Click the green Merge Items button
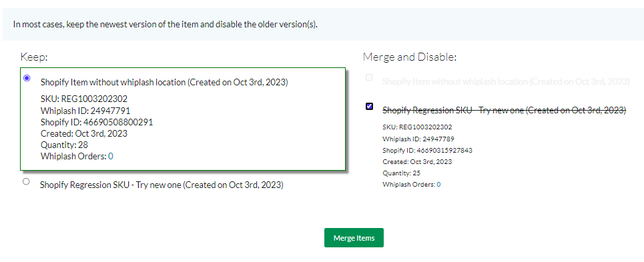The image size is (644, 262). tap(354, 238)
